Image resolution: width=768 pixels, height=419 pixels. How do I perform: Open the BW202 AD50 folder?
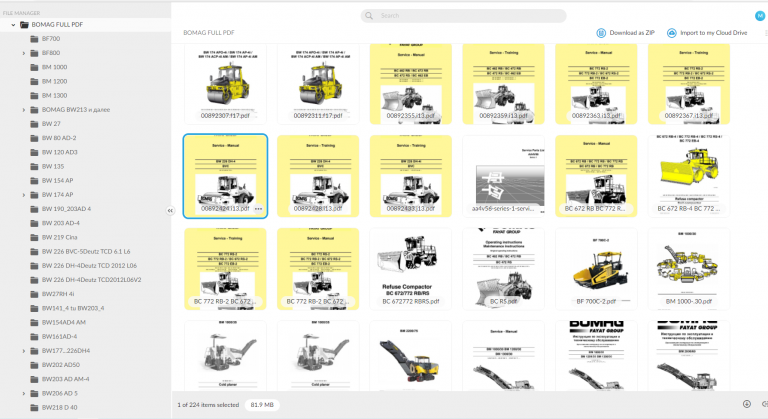pyautogui.click(x=61, y=365)
